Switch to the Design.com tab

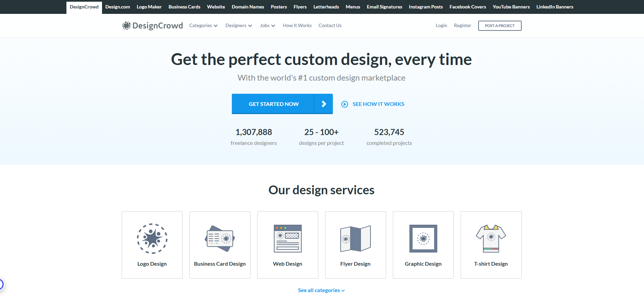point(117,6)
